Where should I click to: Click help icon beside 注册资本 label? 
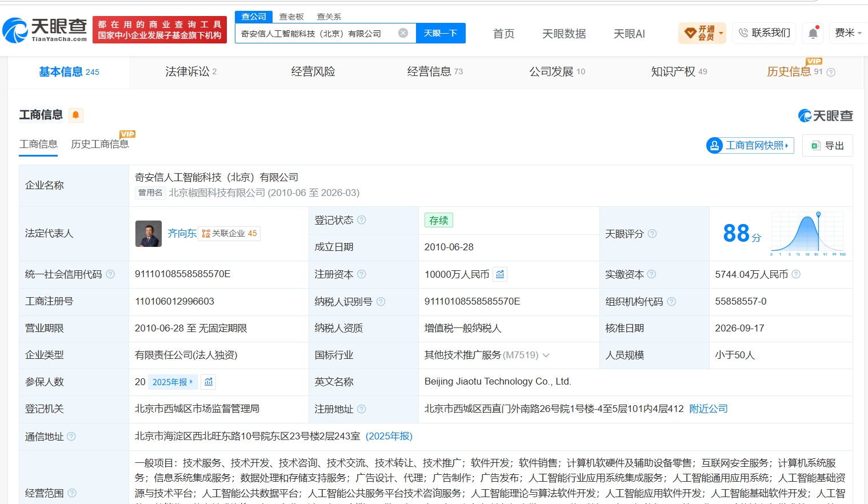point(362,274)
